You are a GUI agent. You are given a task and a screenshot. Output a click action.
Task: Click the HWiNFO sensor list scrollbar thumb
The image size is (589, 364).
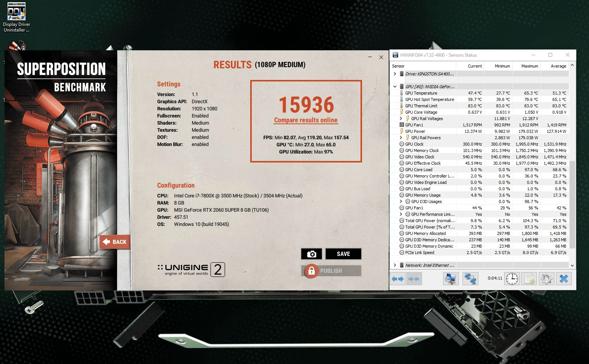point(572,205)
